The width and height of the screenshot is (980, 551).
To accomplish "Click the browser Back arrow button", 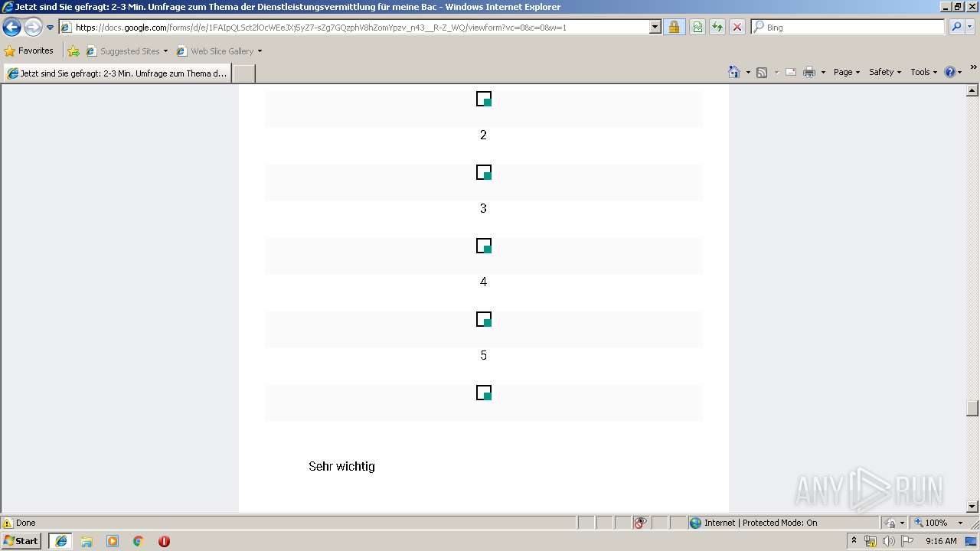I will tap(12, 28).
